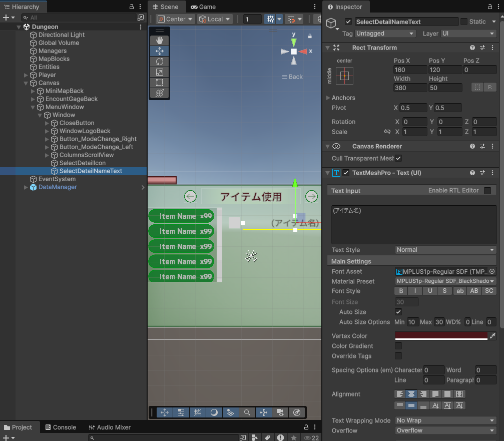The height and width of the screenshot is (441, 504).
Task: Open the anchor presets box
Action: pos(344,76)
